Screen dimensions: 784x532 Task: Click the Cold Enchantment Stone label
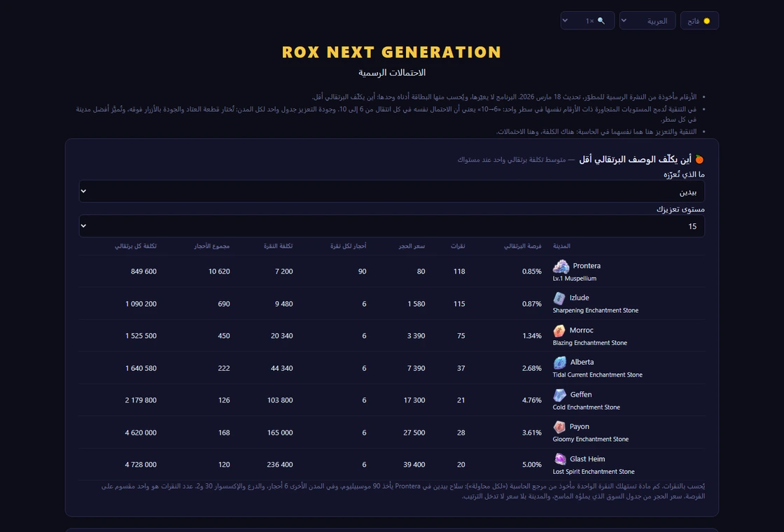(x=586, y=407)
